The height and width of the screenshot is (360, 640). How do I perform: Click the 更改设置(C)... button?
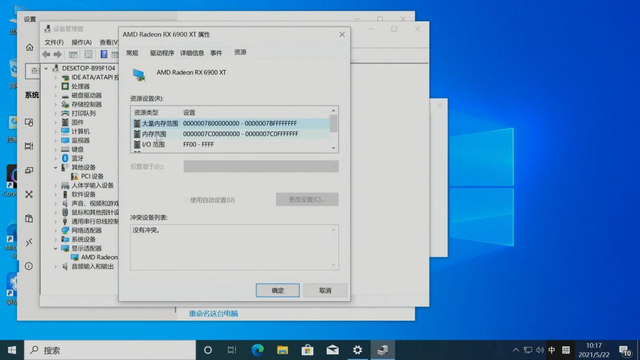coord(307,199)
